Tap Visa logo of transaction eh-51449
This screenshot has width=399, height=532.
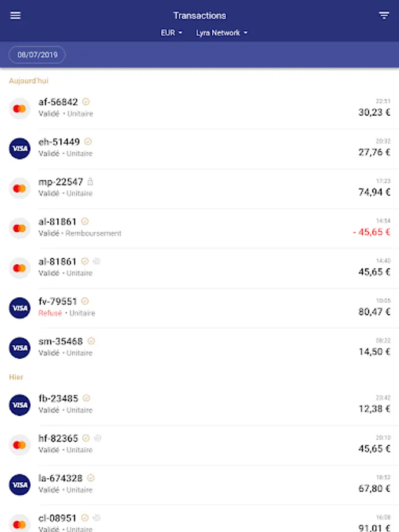[20, 148]
